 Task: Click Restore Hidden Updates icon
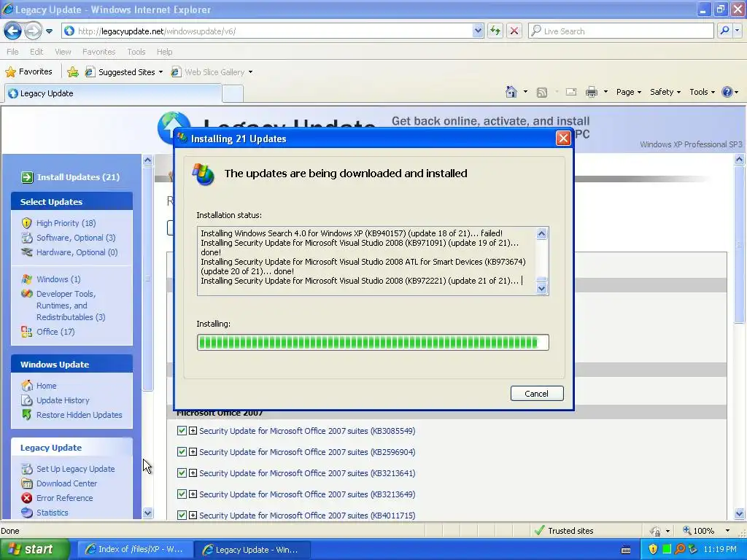coord(27,415)
